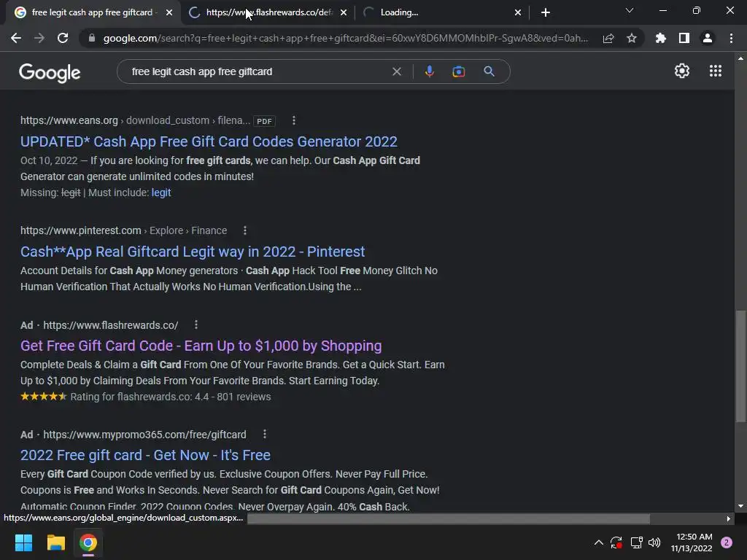This screenshot has width=747, height=560.
Task: Start a voice search with the microphone
Action: tap(429, 71)
